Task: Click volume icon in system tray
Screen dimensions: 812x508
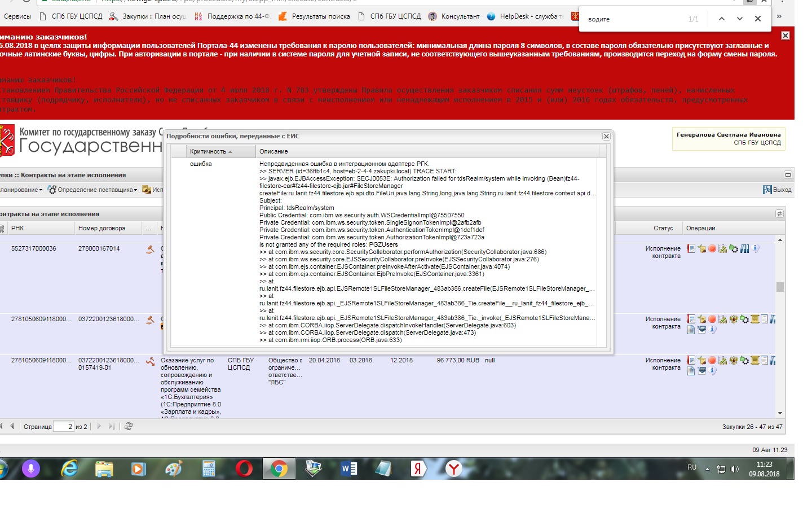Action: (x=734, y=469)
